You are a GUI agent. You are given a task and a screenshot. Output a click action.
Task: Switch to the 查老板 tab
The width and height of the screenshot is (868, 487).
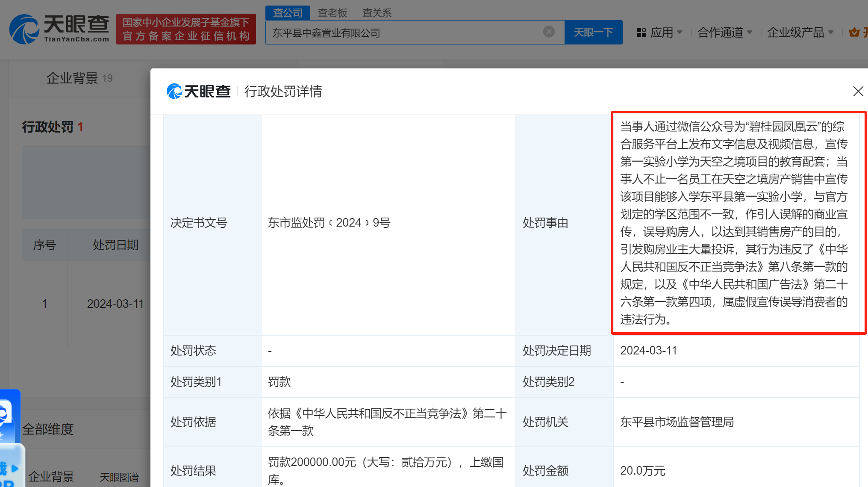pos(332,13)
